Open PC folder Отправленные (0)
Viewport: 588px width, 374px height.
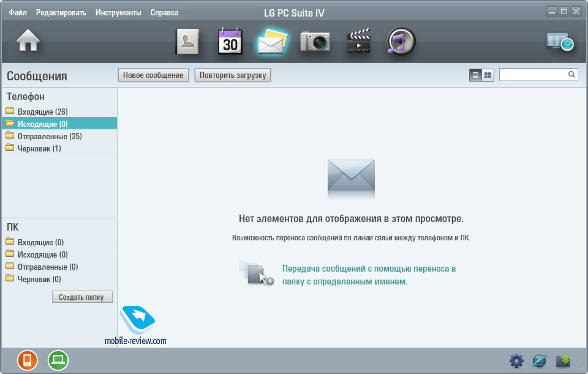point(59,267)
